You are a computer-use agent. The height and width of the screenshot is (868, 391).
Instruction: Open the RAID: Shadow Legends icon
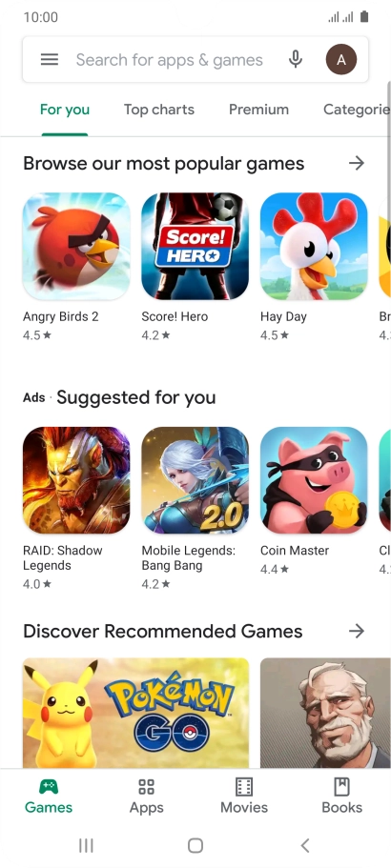tap(76, 480)
